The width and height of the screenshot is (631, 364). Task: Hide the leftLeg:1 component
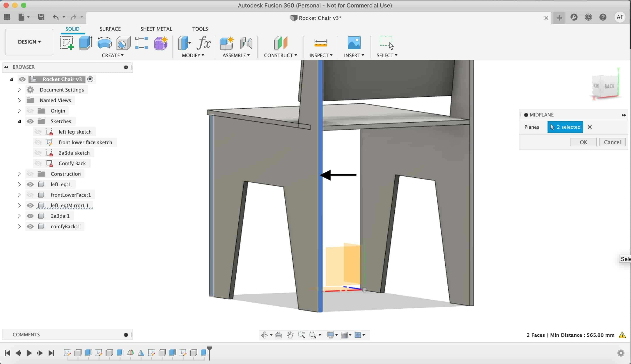30,184
